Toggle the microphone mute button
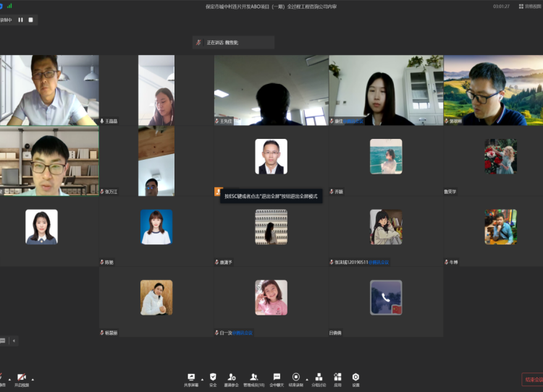543x392 pixels. [x=2, y=378]
